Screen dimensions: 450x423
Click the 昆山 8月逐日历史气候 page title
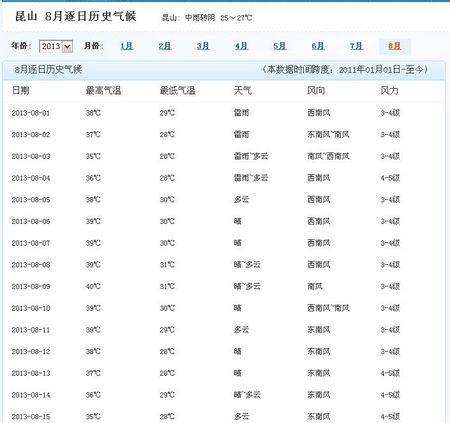[76, 16]
